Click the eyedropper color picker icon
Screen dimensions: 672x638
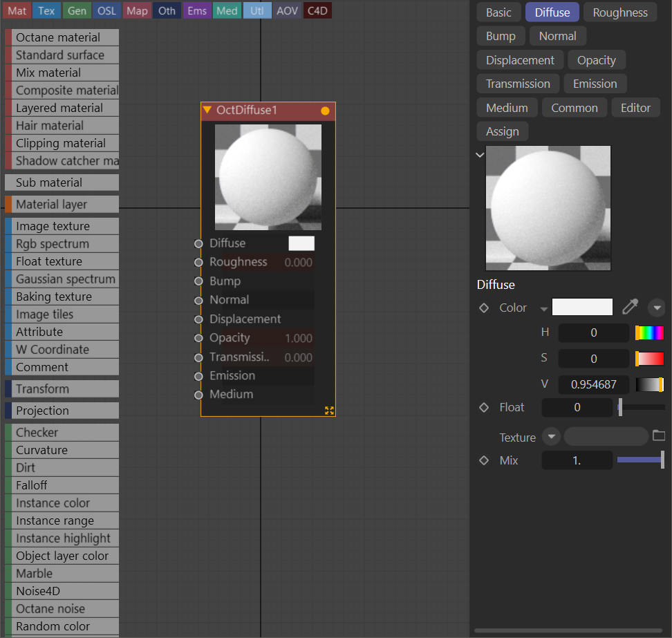[630, 307]
